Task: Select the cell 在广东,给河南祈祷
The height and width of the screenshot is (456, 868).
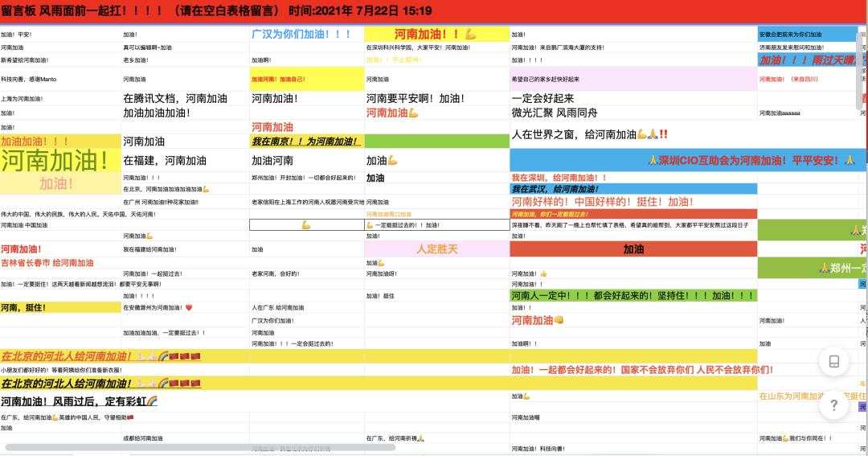Action: [436, 438]
